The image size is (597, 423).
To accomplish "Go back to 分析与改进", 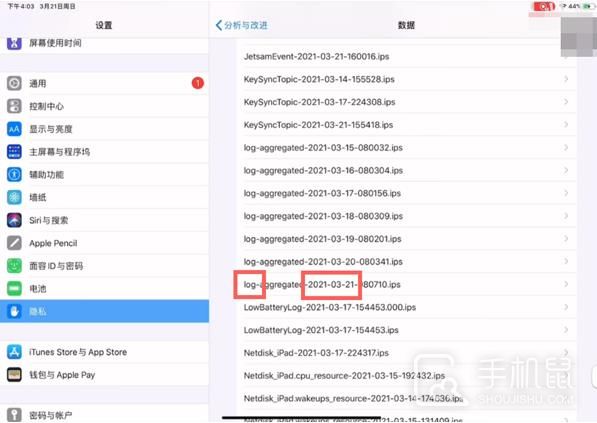I will [x=241, y=26].
